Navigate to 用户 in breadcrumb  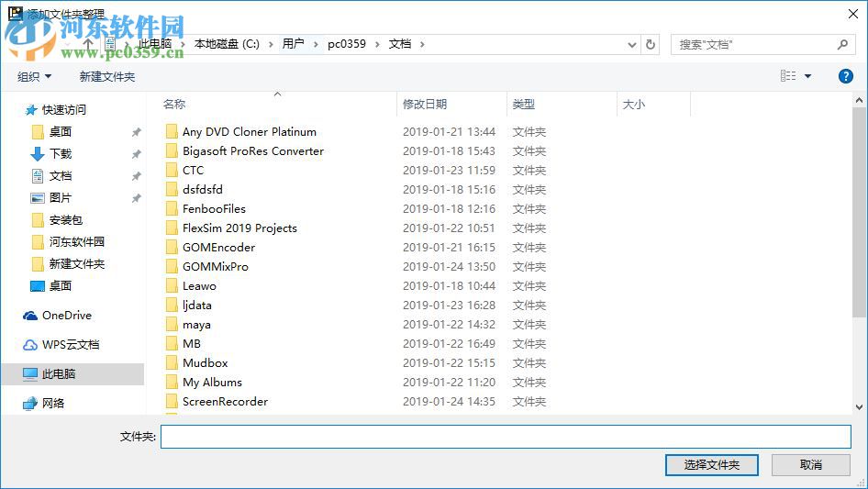[x=293, y=44]
